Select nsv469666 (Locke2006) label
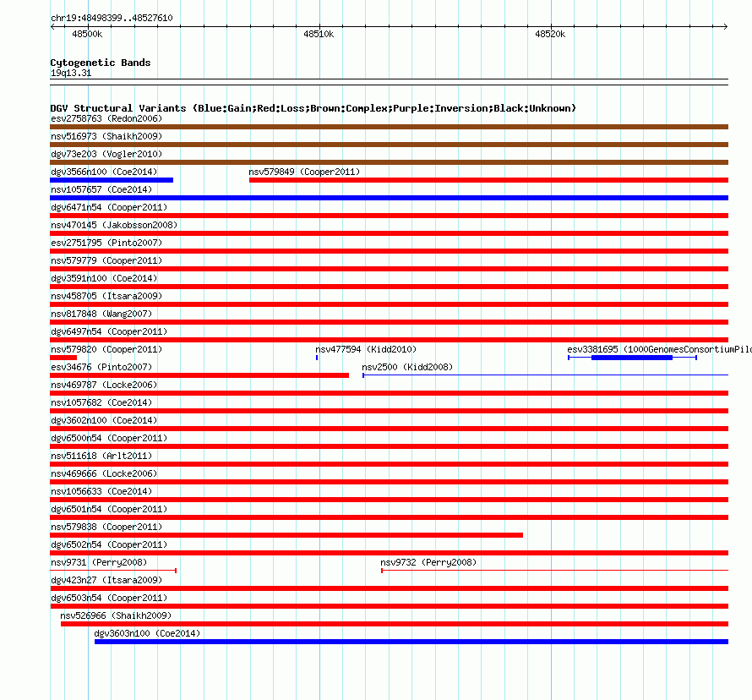 tap(104, 473)
